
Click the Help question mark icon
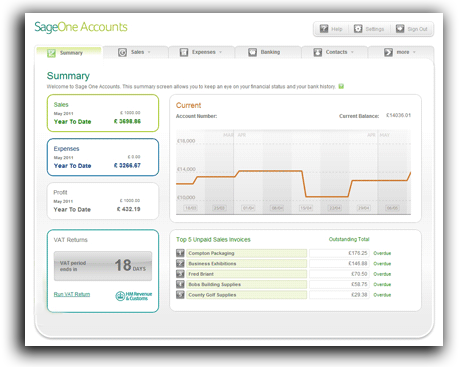point(324,29)
